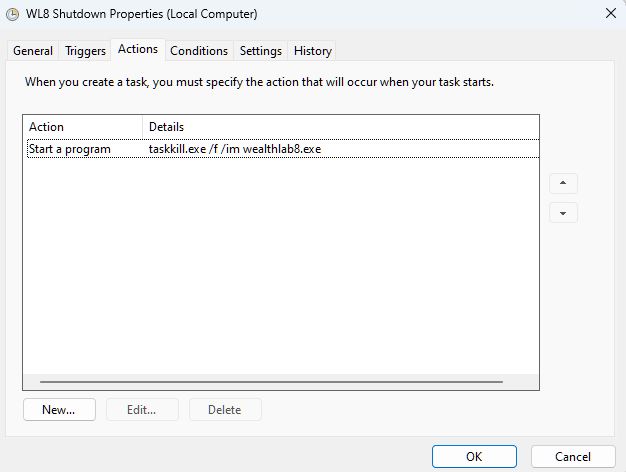Screen dimensions: 626x472
Task: Select the Actions tab
Action: [138, 49]
